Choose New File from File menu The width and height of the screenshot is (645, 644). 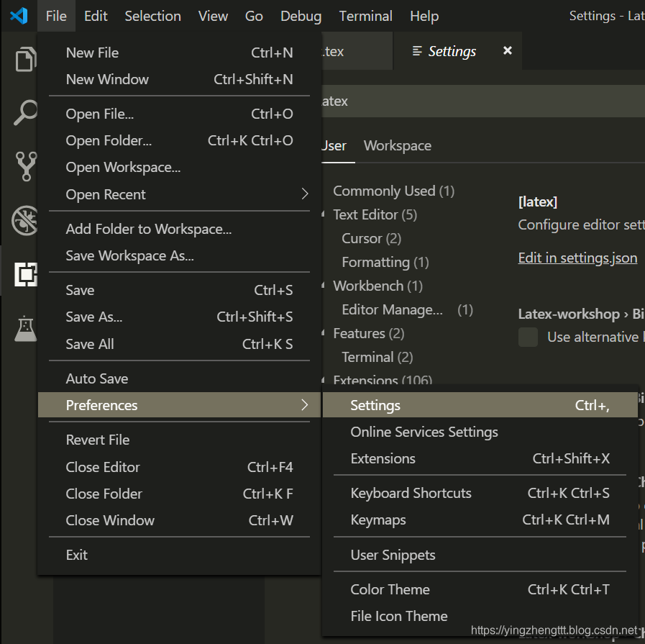[179, 53]
